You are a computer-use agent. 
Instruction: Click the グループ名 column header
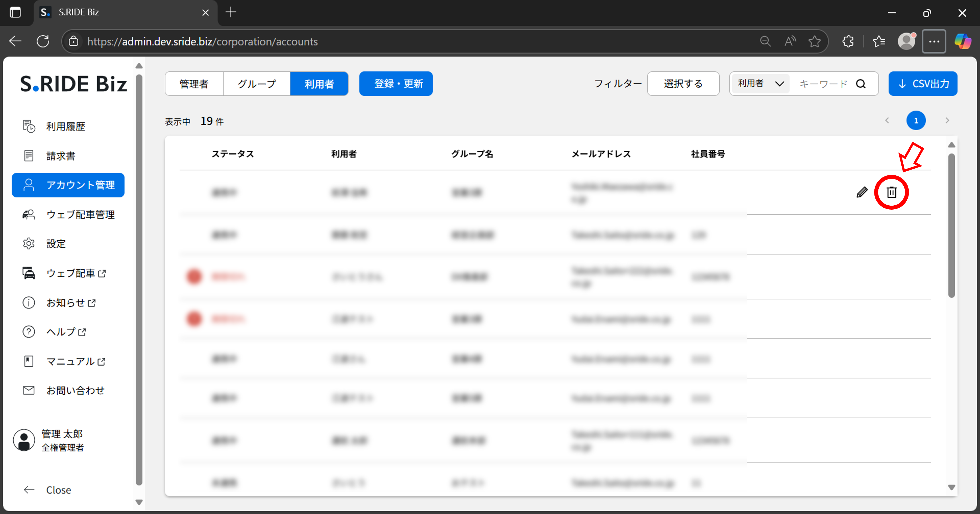[x=472, y=154]
